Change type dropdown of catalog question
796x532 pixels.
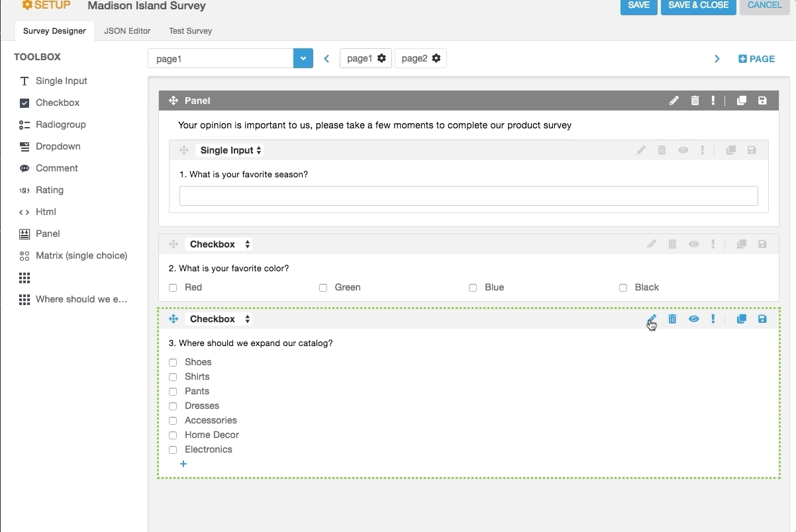(219, 319)
